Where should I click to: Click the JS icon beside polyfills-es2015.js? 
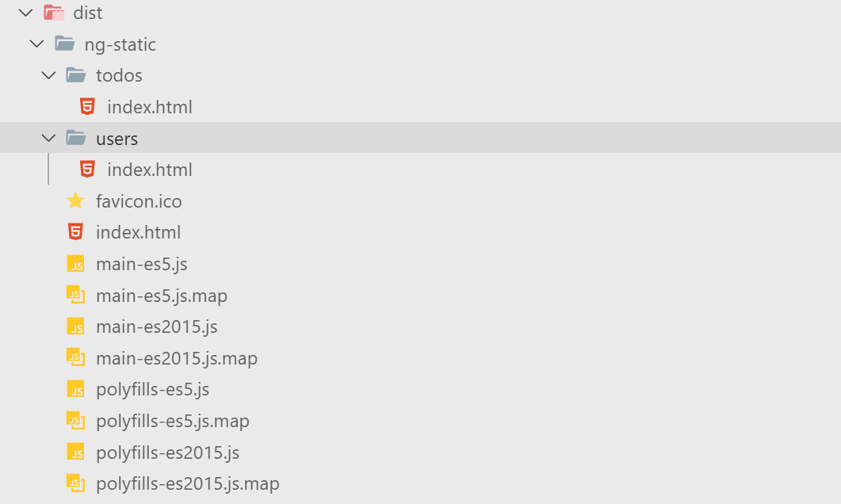(75, 452)
